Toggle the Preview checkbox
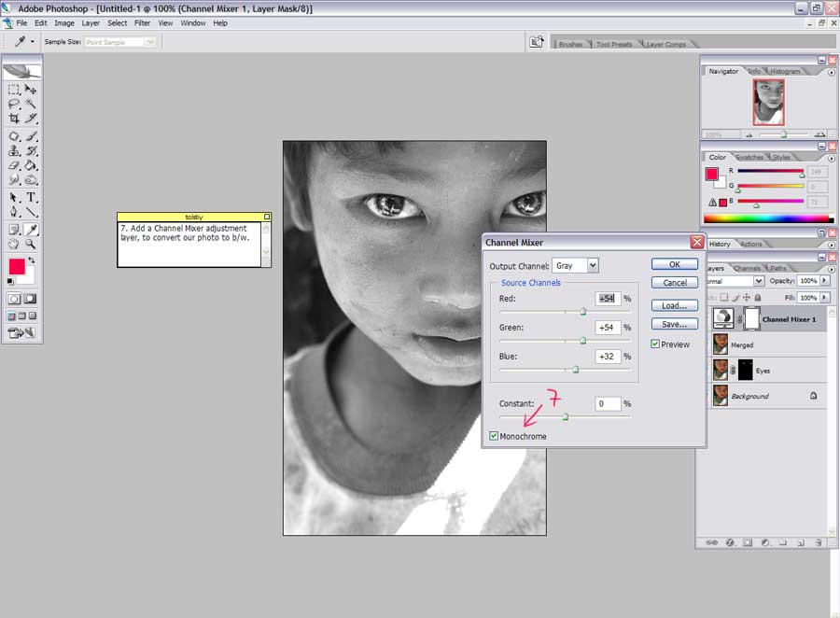The height and width of the screenshot is (618, 840). pyautogui.click(x=655, y=344)
